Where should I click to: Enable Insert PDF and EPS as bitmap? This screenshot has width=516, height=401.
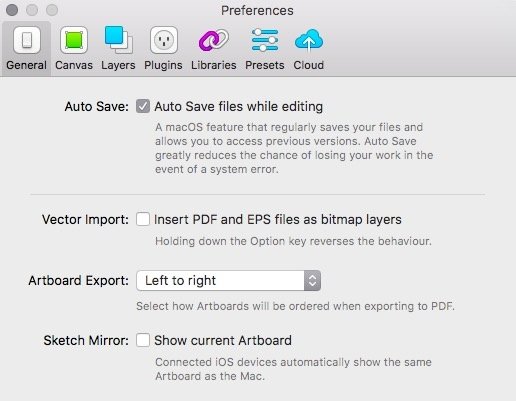[x=143, y=219]
